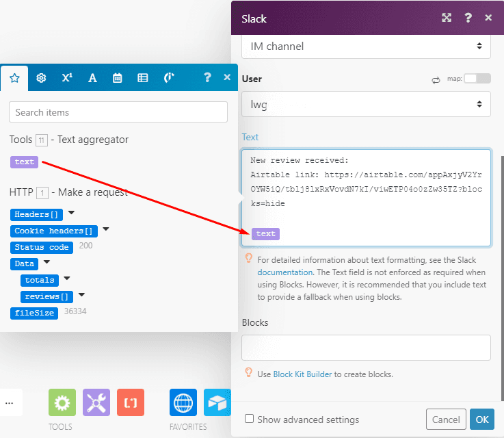The image size is (504, 438).
Task: Enable Show advanced settings checkbox
Action: 250,419
